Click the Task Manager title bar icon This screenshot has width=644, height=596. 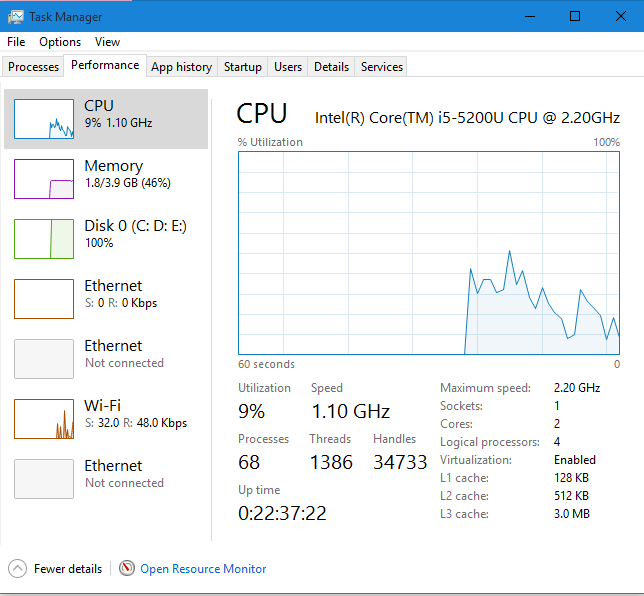(x=16, y=17)
